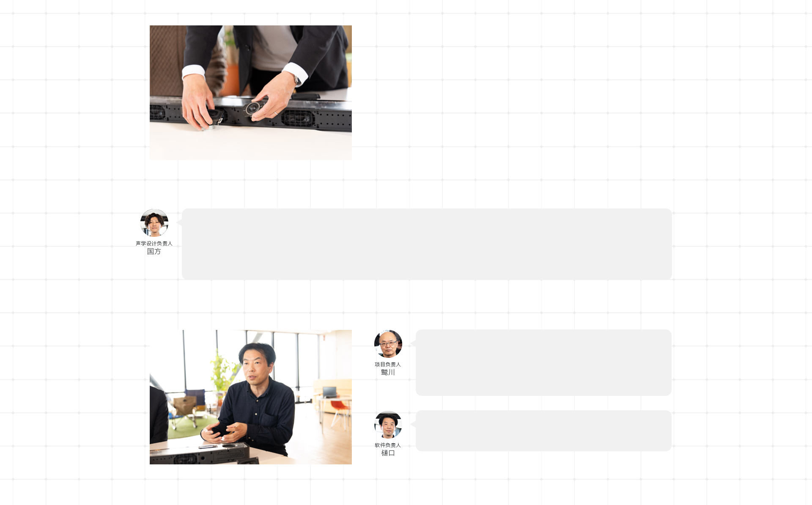Click the round speaker driver held in hand
Screen dimensions: 812x505
(x=253, y=108)
